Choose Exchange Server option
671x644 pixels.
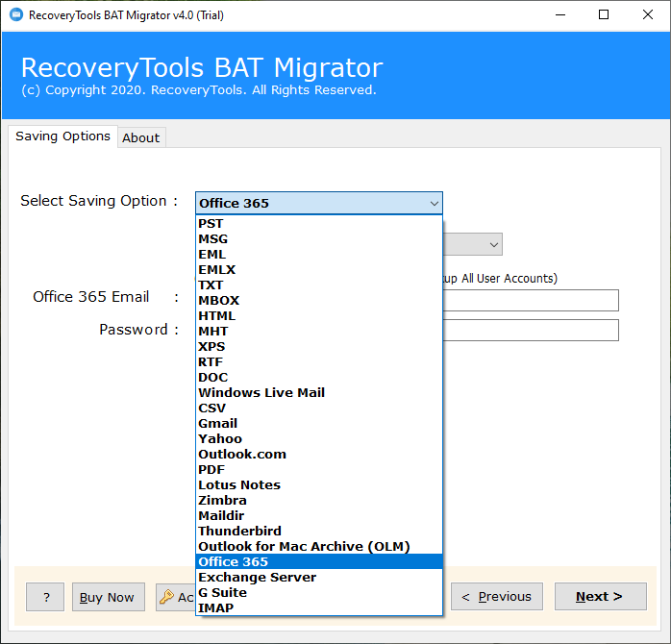pos(319,578)
